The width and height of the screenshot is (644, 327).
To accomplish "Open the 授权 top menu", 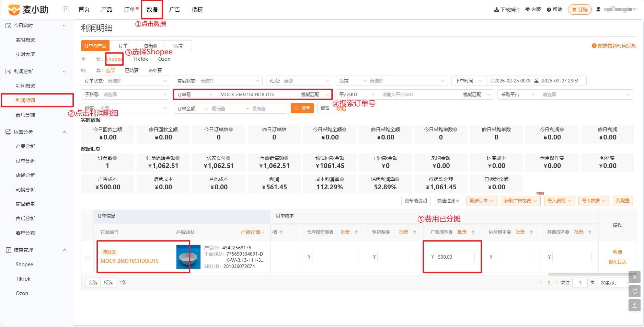I will pyautogui.click(x=197, y=9).
